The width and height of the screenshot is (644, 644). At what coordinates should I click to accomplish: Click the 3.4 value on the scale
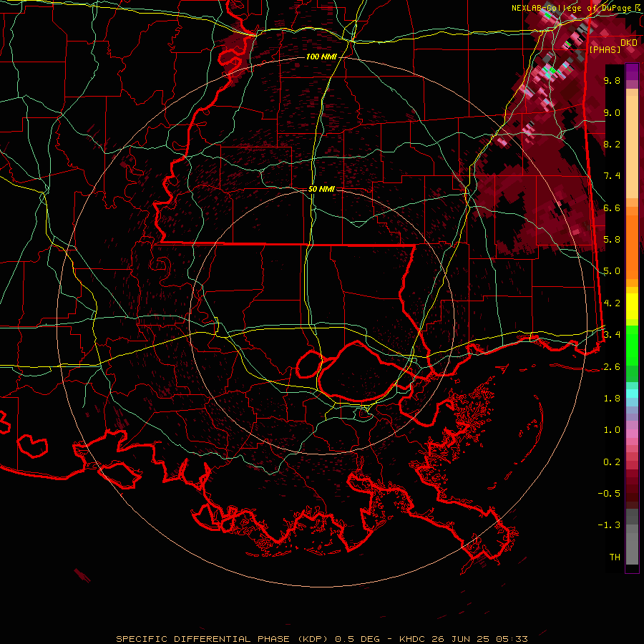coord(612,335)
